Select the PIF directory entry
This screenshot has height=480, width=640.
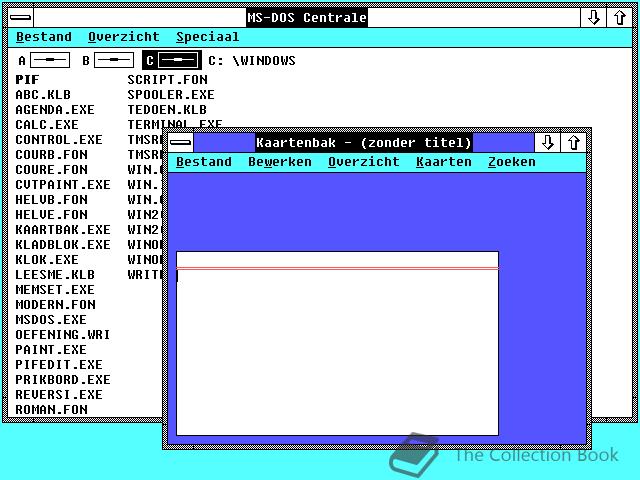click(x=27, y=80)
